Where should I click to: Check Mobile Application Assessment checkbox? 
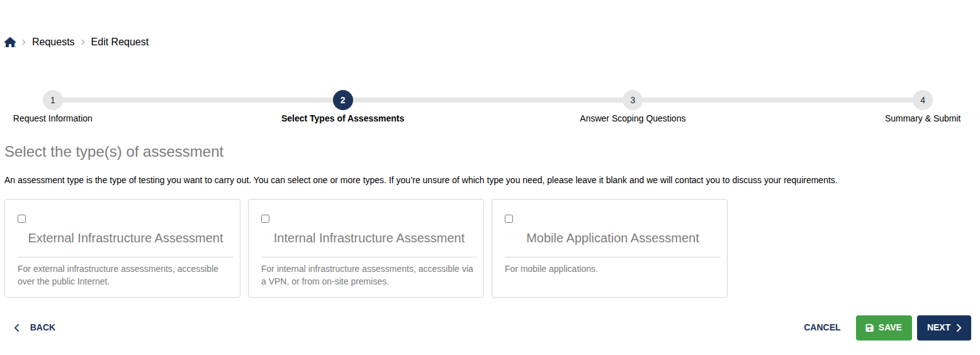509,219
